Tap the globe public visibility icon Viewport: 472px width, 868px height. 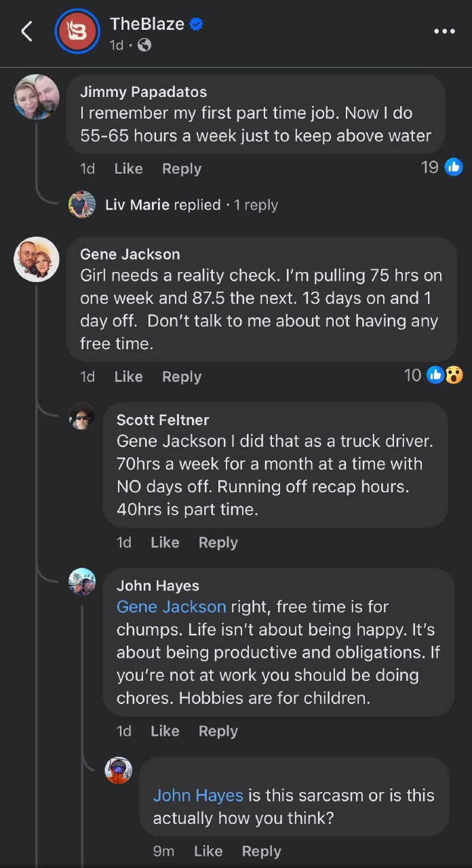[144, 45]
